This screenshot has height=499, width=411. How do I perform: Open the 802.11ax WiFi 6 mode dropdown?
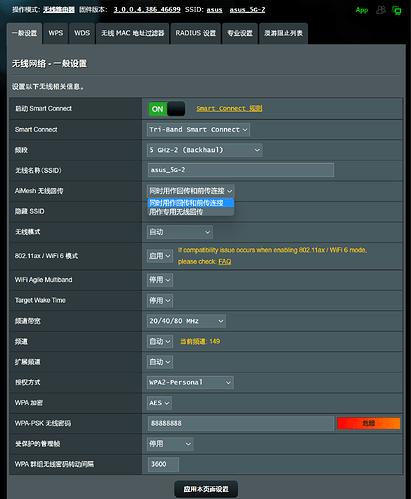click(160, 256)
